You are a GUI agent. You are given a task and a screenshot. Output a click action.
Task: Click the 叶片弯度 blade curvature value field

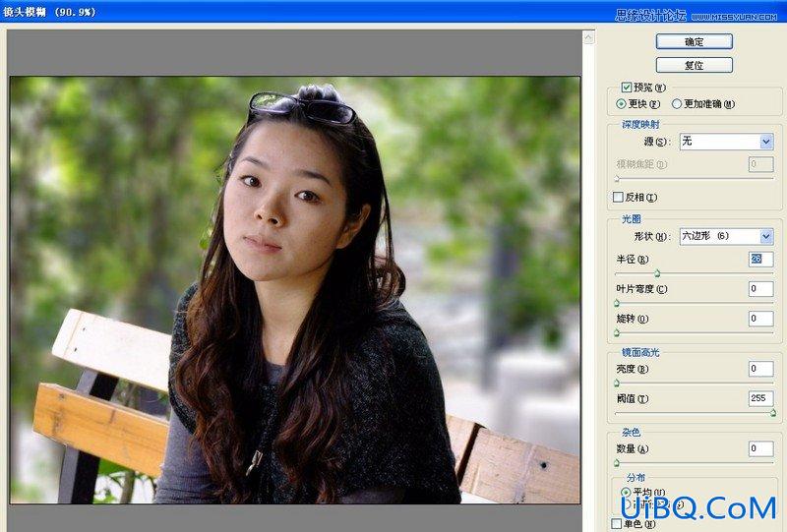point(760,288)
